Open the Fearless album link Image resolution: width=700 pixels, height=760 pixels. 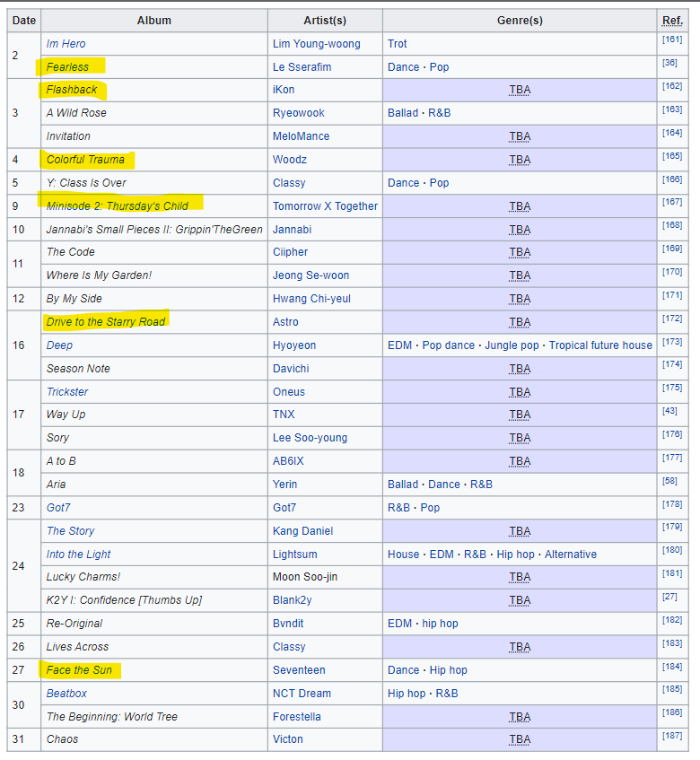[67, 67]
